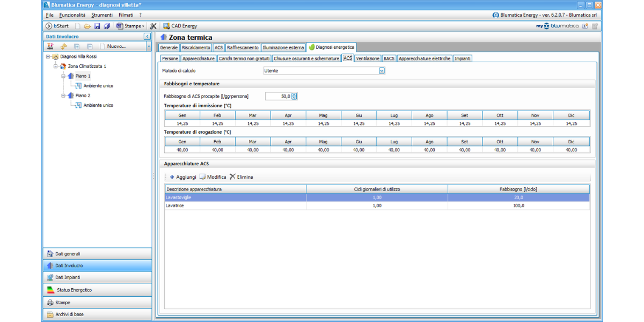Click the Fabbisogno di ACS procapite stepper
This screenshot has height=322, width=644.
[294, 96]
